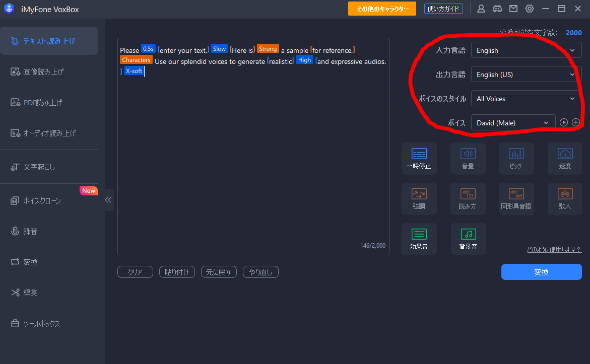Screen dimensions: 590x364
Task: Open the Discord community icon
Action: (497, 9)
